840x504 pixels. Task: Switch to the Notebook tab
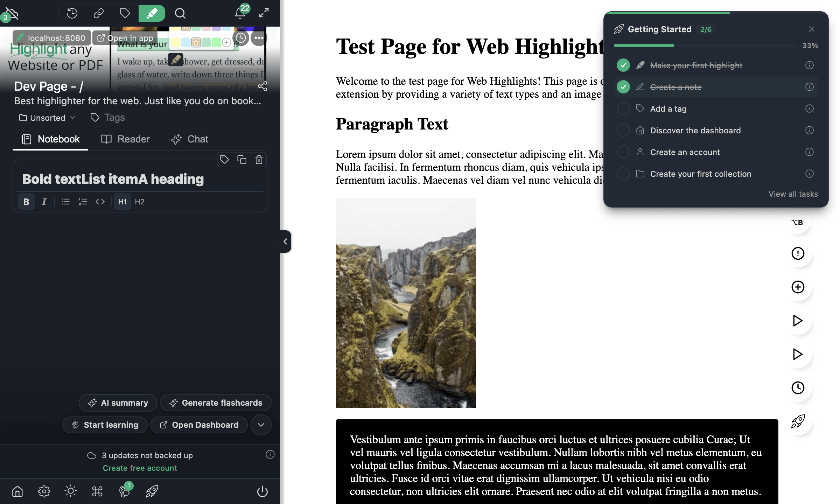(x=50, y=139)
